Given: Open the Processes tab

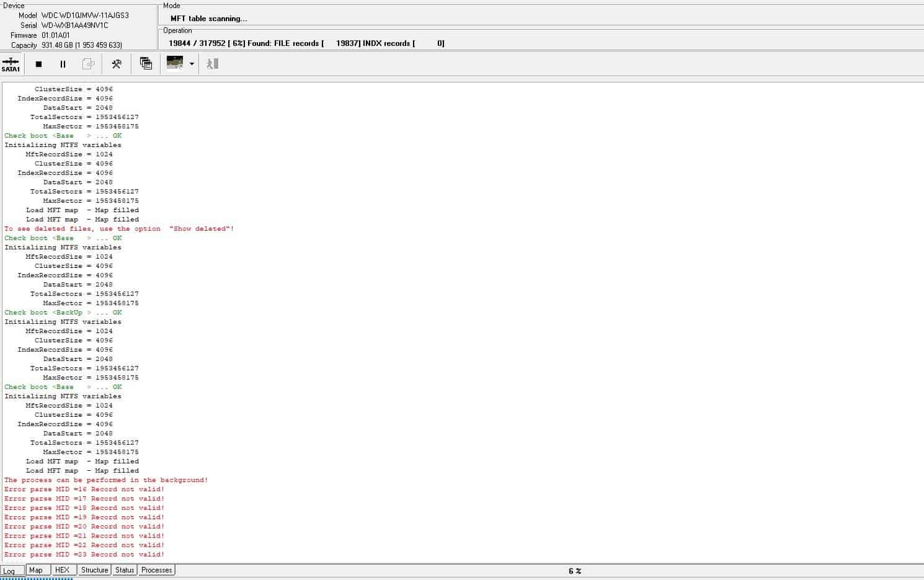Looking at the screenshot, I should tap(157, 570).
